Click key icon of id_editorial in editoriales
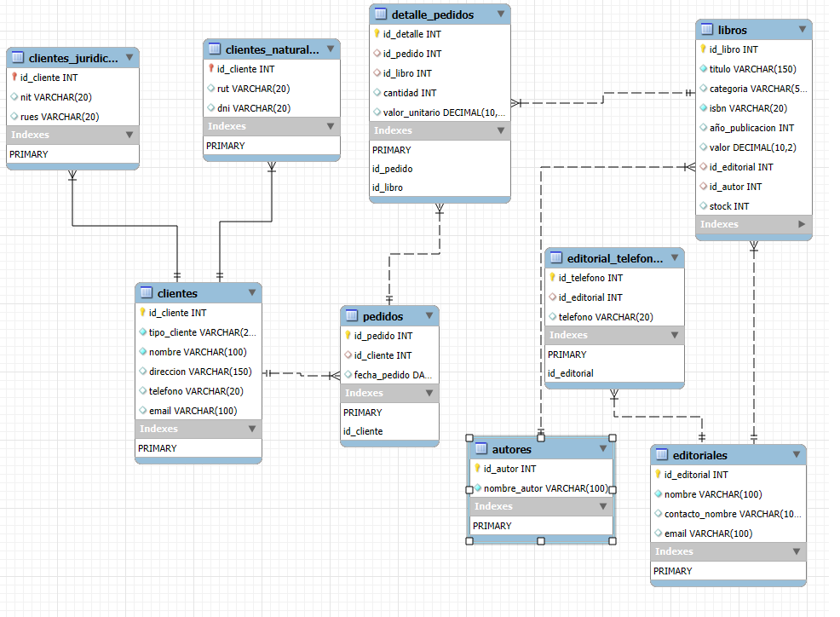The height and width of the screenshot is (617, 840). pos(658,475)
